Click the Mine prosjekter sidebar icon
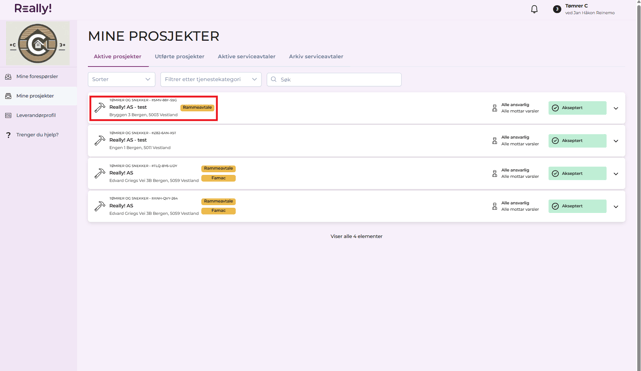Screen dimensions: 641x371 tap(8, 96)
